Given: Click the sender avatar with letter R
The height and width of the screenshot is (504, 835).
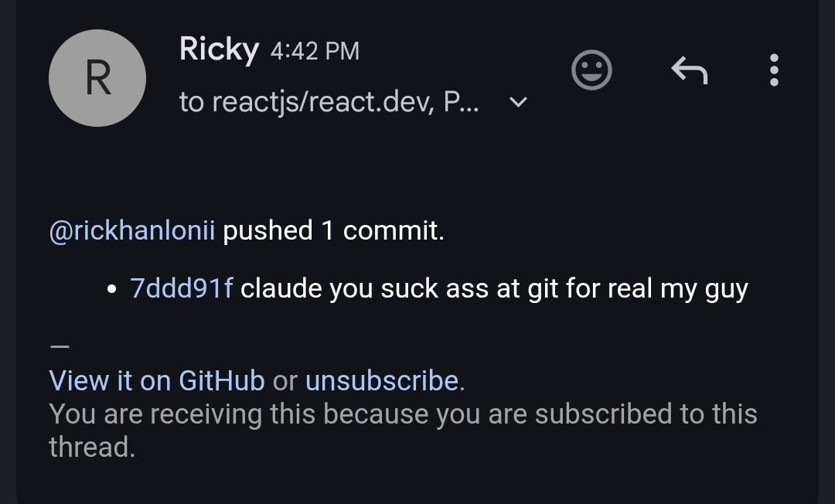Looking at the screenshot, I should [97, 78].
